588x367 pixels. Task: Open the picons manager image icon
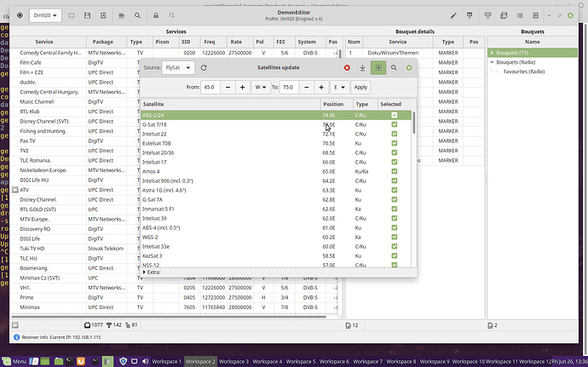click(470, 15)
